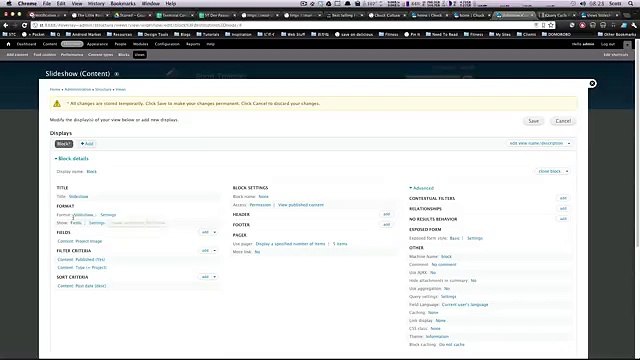Open the Other Bookmarks folder
640x360 pixels.
click(x=617, y=34)
